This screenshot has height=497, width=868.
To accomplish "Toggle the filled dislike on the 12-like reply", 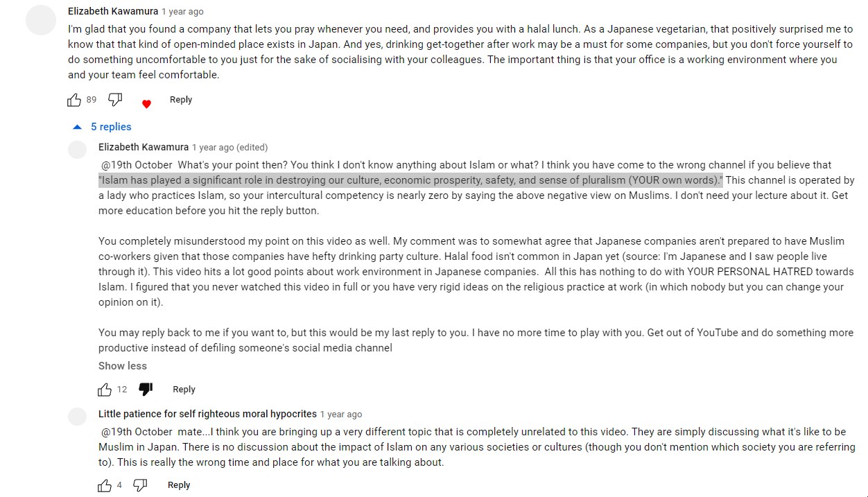I will (x=146, y=390).
